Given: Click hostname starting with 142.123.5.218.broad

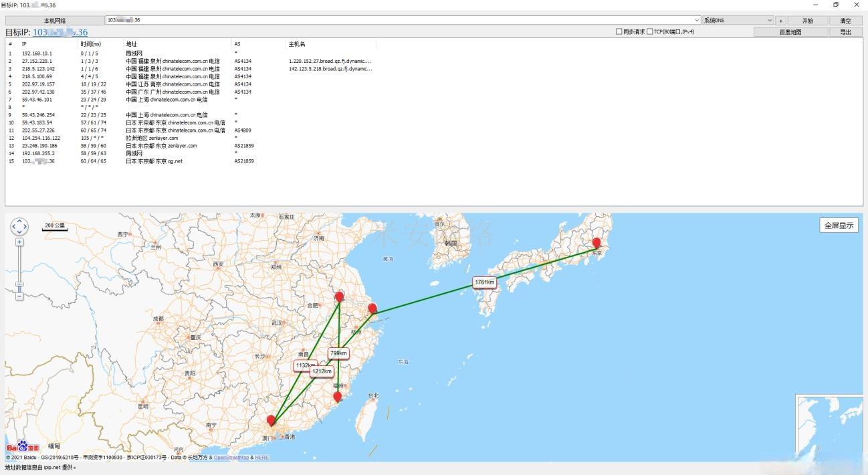Looking at the screenshot, I should tap(330, 69).
